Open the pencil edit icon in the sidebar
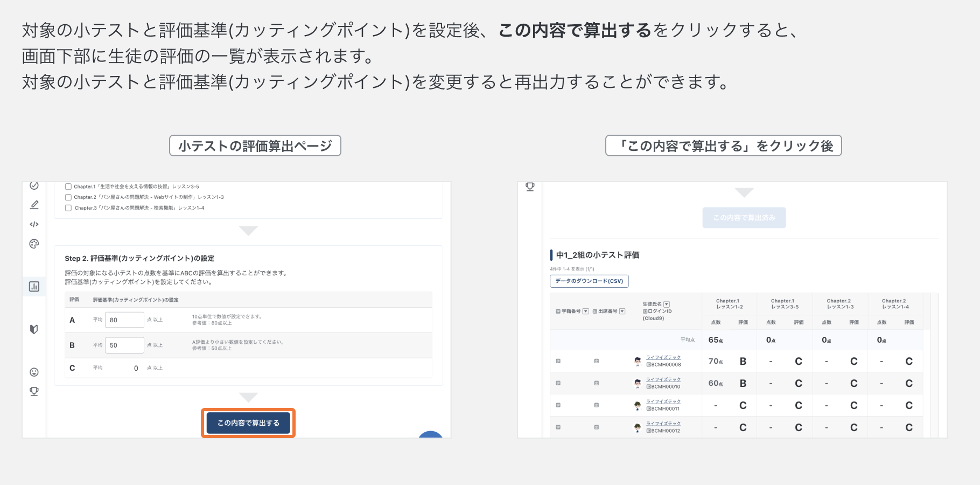This screenshot has width=980, height=485. pos(34,205)
